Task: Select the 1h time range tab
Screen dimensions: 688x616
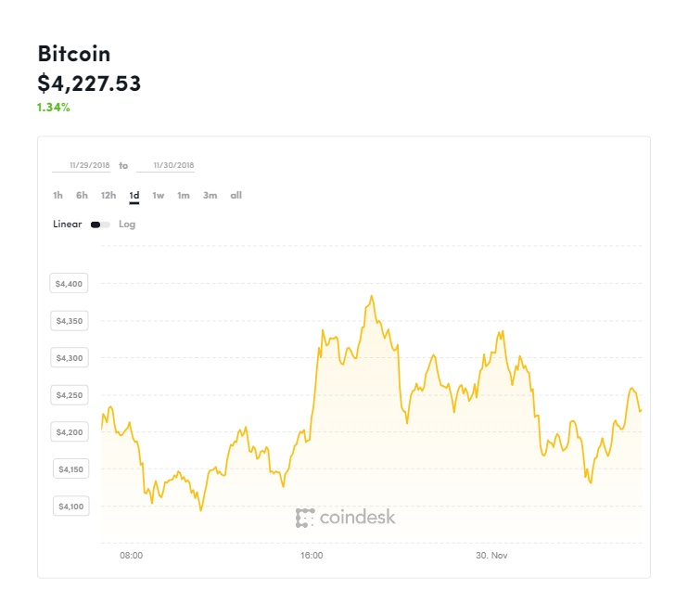Action: [x=57, y=196]
